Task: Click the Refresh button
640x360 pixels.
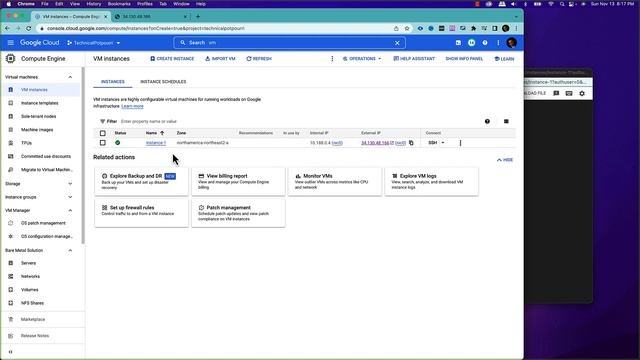Action: click(x=259, y=59)
